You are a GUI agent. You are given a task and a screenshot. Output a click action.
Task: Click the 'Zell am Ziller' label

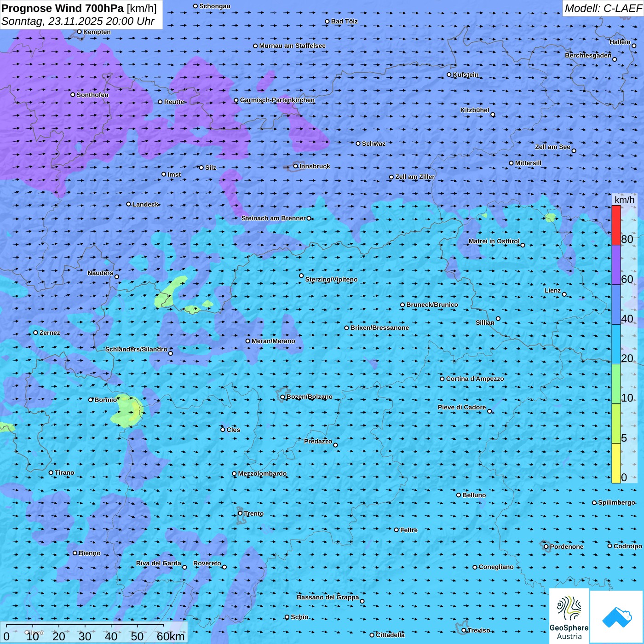click(x=415, y=177)
